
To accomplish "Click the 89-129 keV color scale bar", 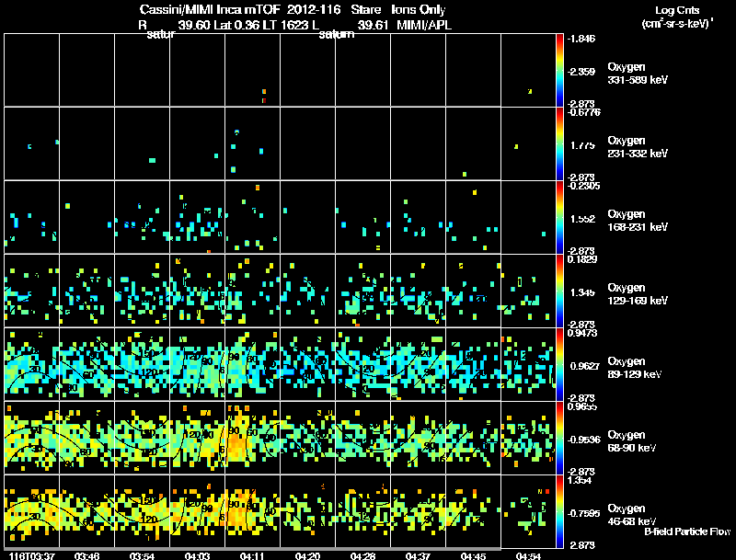I will pyautogui.click(x=559, y=364).
